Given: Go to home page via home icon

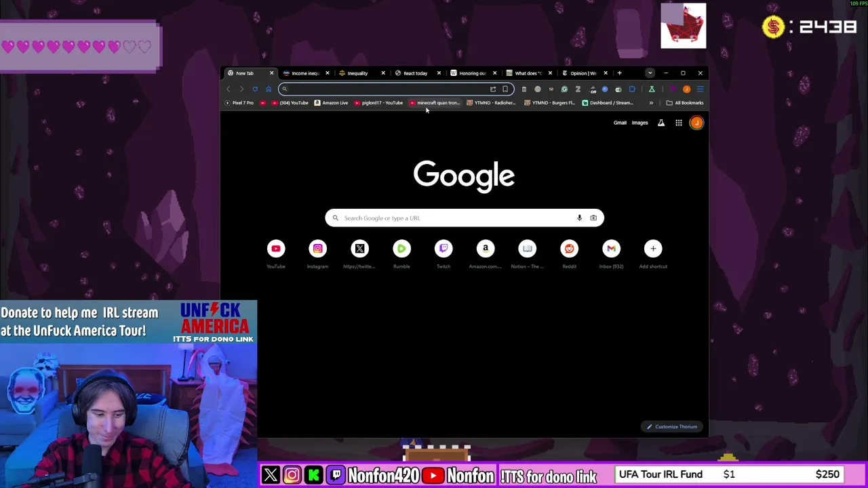Looking at the screenshot, I should coord(269,89).
